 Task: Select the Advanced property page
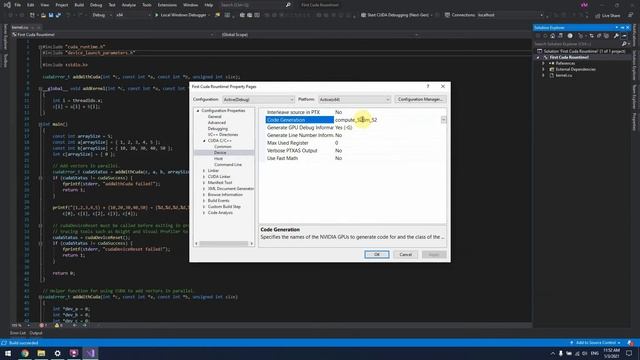(217, 122)
